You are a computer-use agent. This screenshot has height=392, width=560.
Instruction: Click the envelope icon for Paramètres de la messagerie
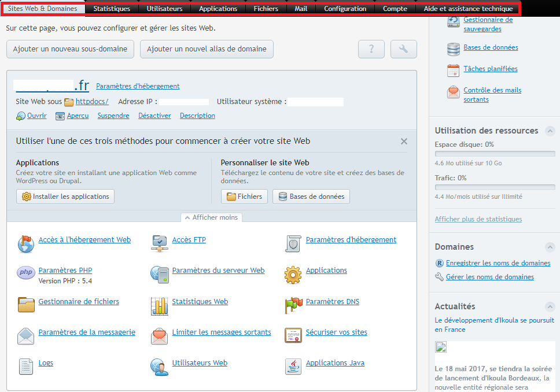[25, 336]
